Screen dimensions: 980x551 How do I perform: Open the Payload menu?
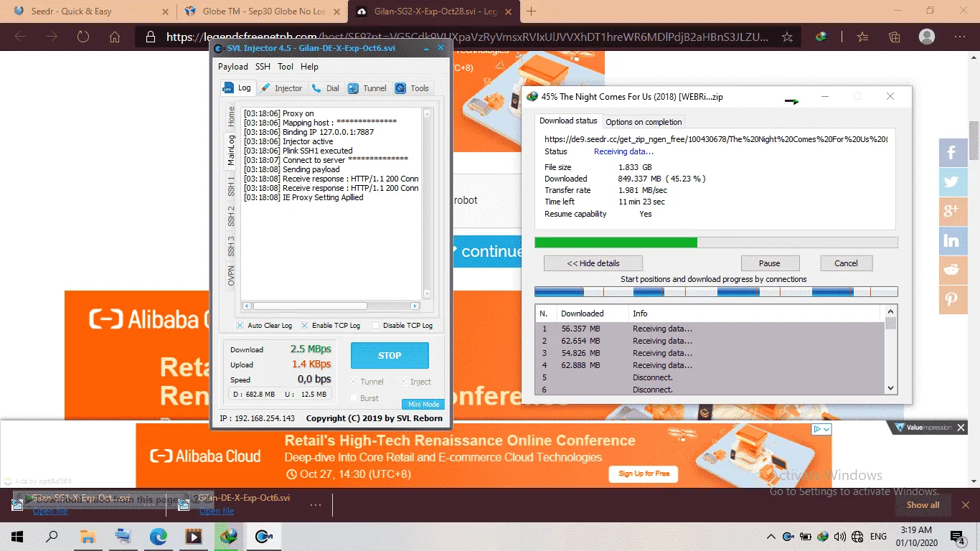233,67
